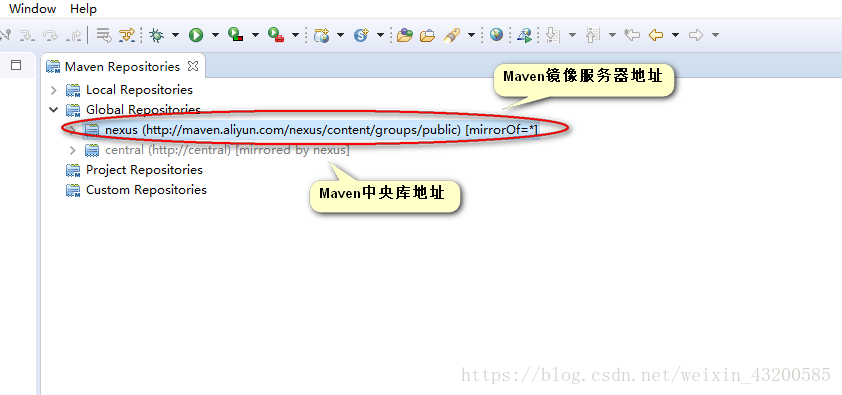Click the Back navigation arrow
The height and width of the screenshot is (395, 842).
pos(656,35)
